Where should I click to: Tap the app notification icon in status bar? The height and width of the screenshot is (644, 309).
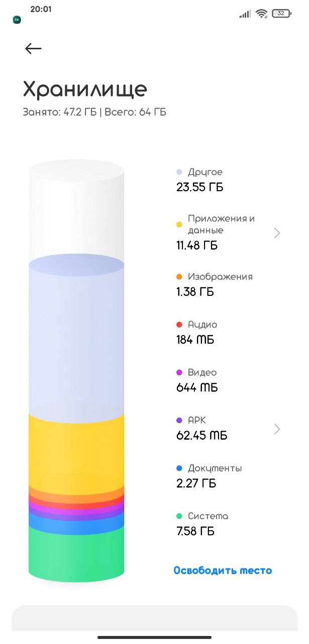[x=17, y=20]
